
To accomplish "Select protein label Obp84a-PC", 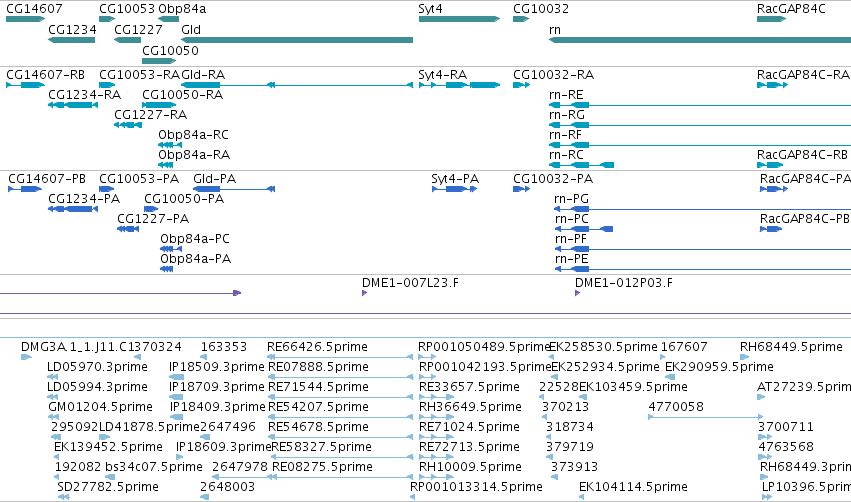I will tap(195, 239).
